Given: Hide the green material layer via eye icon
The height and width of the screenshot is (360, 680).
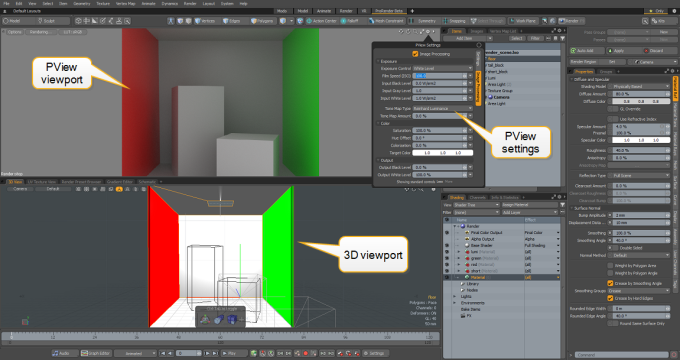Looking at the screenshot, I should coord(447,258).
